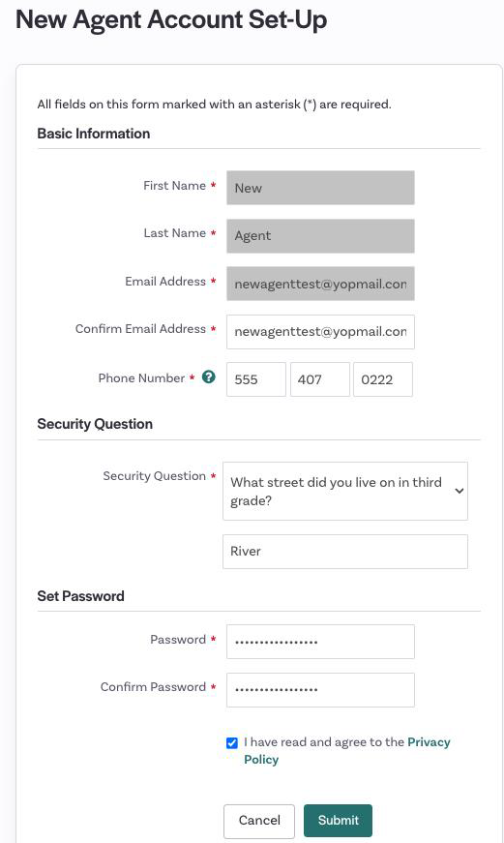Screen dimensions: 504x843
Task: Open the Security Question dropdown
Action: click(x=345, y=491)
